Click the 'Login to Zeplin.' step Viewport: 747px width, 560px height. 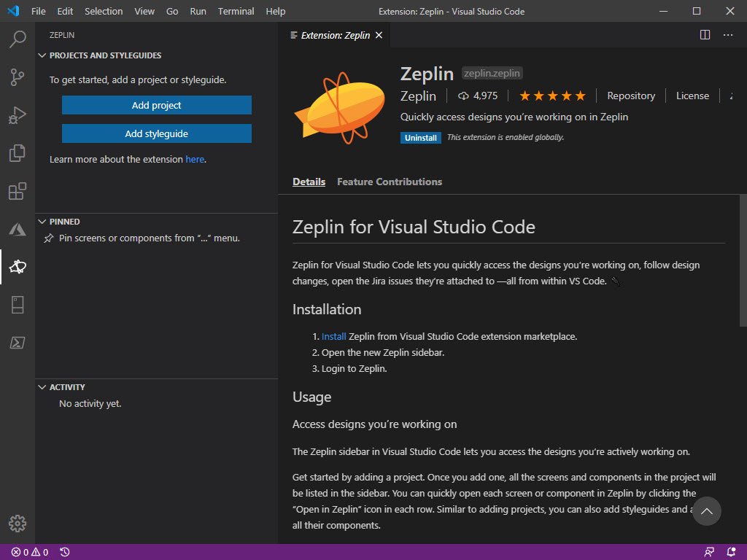(354, 368)
